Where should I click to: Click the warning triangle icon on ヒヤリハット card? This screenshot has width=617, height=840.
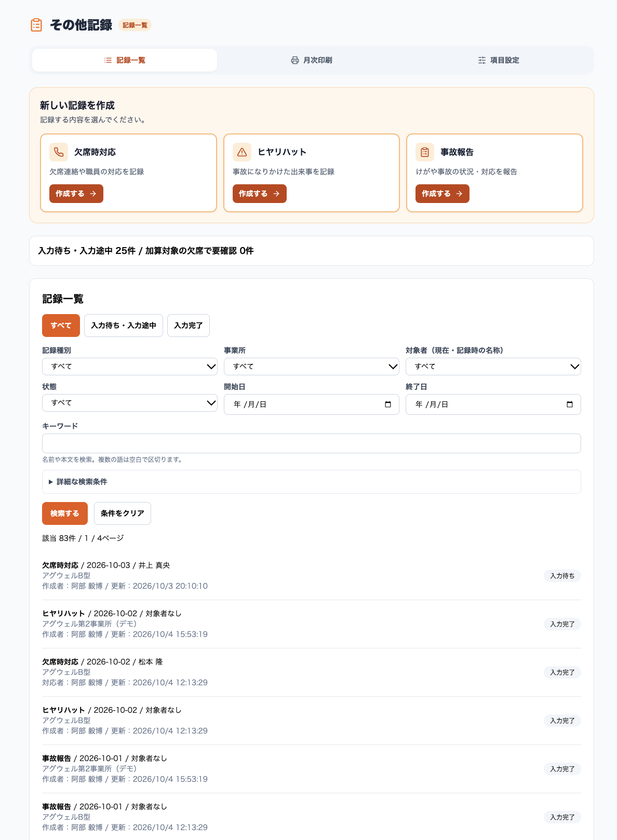point(242,152)
